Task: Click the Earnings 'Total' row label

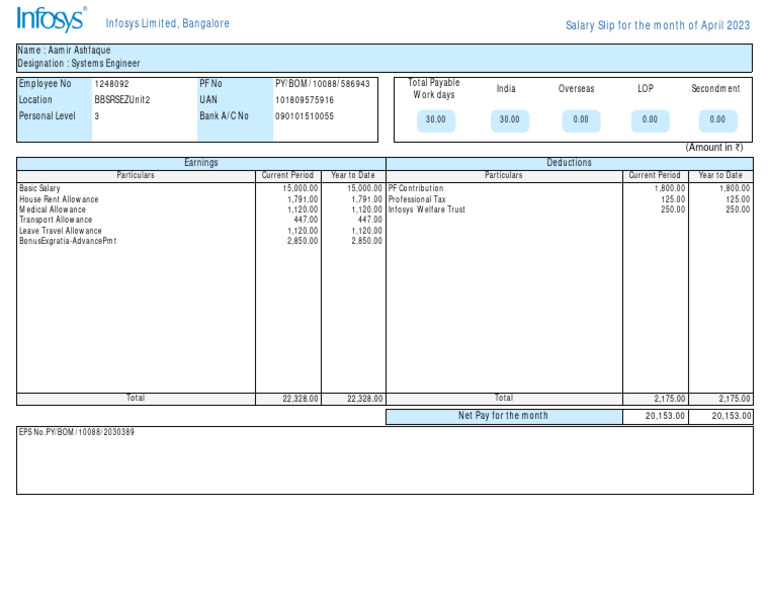Action: tap(136, 398)
